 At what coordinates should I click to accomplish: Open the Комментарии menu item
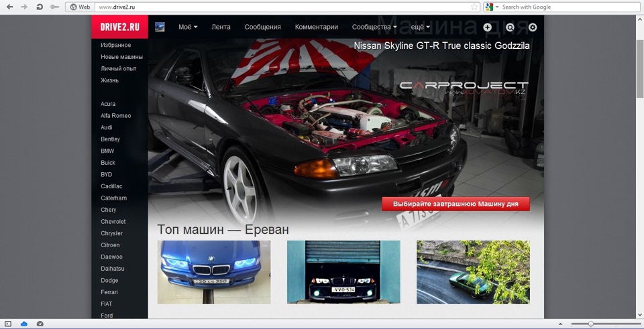[316, 27]
